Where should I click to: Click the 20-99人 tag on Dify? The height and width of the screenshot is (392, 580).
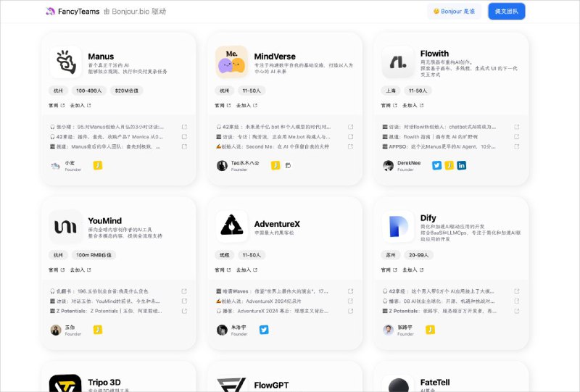pos(418,255)
